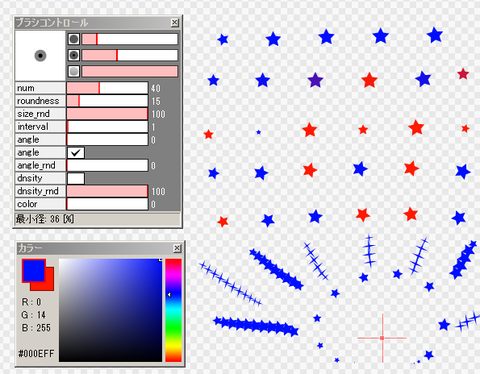Click the size_rnd label

pos(40,114)
